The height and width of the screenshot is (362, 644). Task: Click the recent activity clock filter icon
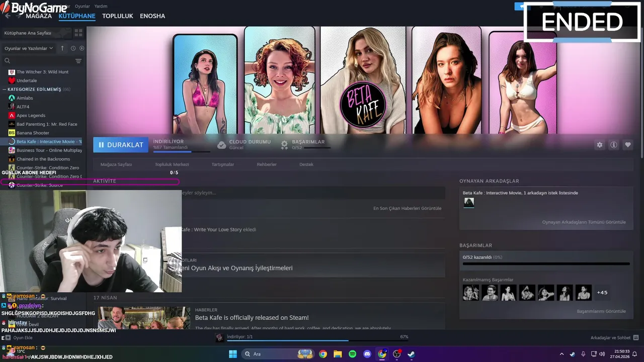pyautogui.click(x=73, y=48)
